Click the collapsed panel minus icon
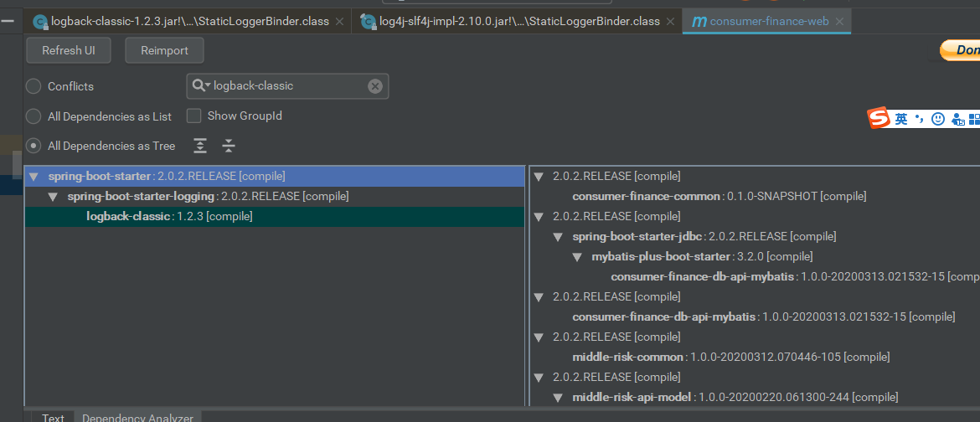This screenshot has width=980, height=422. point(8,21)
